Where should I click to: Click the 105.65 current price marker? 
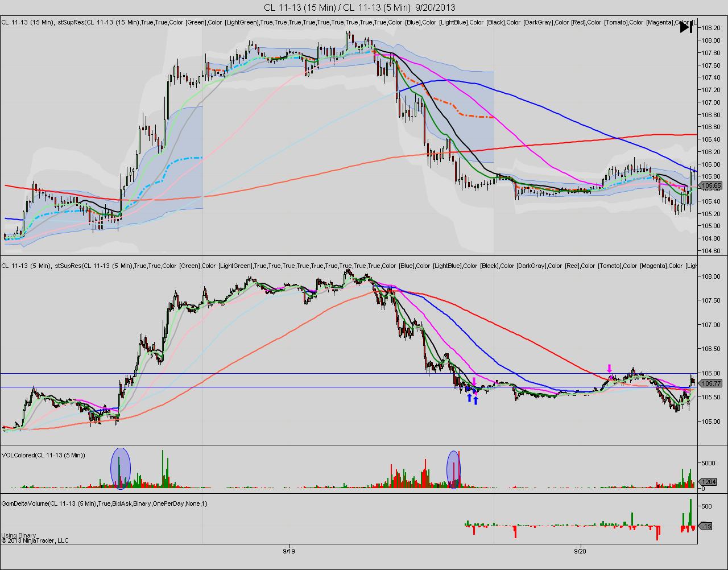[709, 185]
